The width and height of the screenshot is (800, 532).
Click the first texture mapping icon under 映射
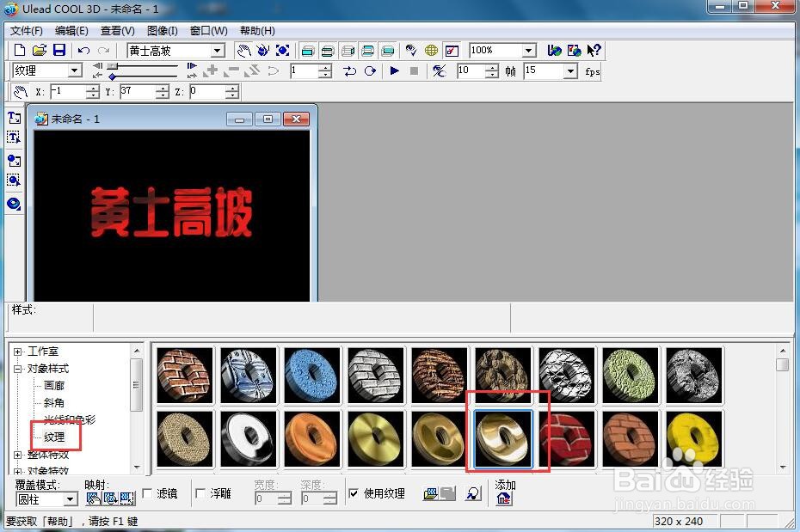93,498
